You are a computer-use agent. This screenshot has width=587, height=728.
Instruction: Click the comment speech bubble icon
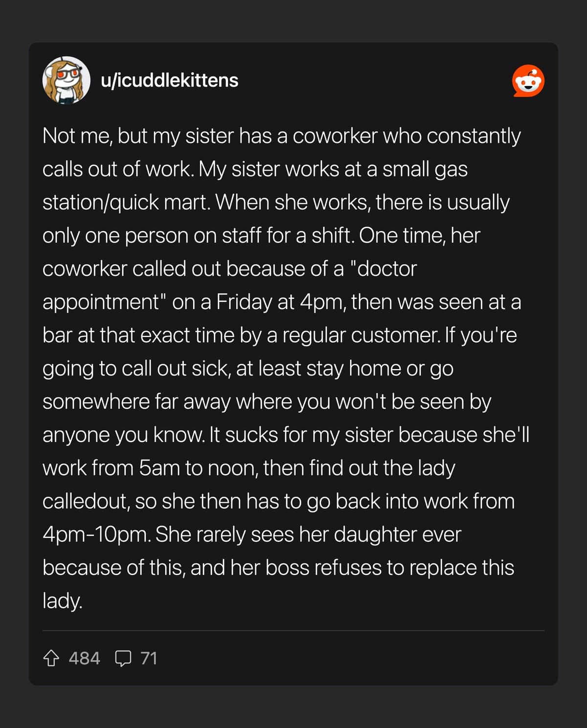123,658
